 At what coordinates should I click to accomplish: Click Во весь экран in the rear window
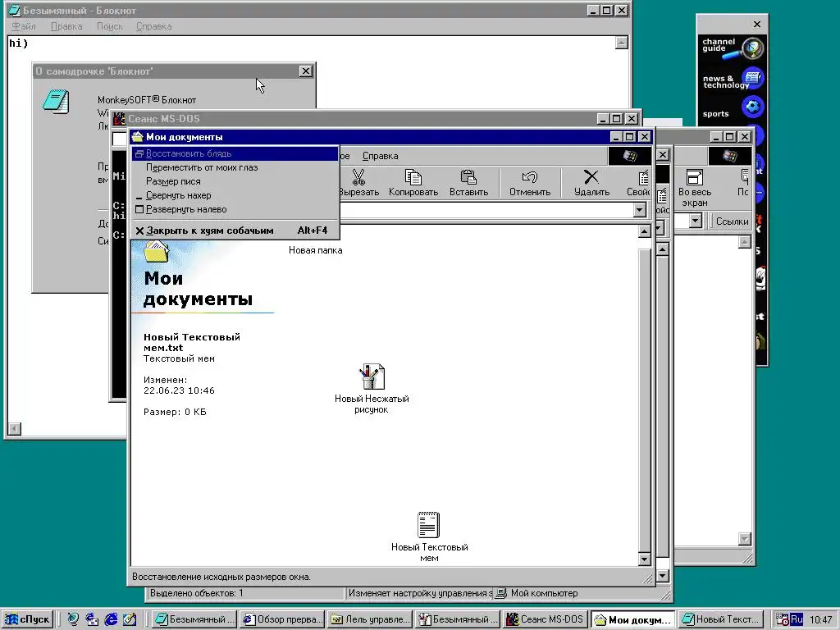pos(694,188)
